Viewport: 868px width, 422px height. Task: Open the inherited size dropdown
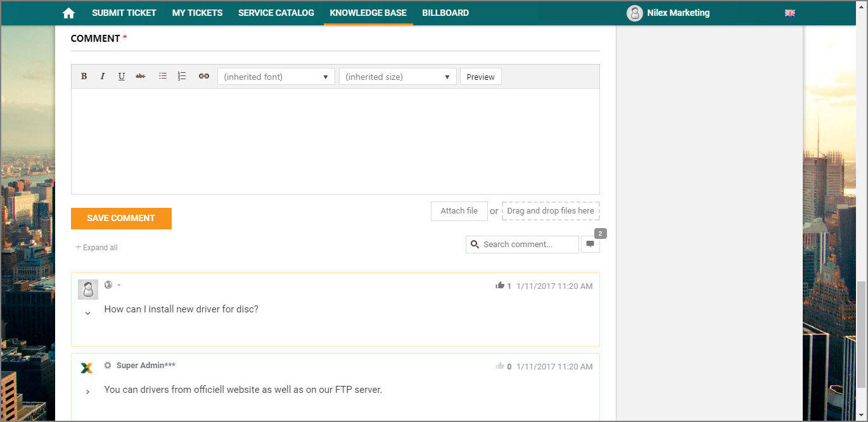(x=398, y=77)
